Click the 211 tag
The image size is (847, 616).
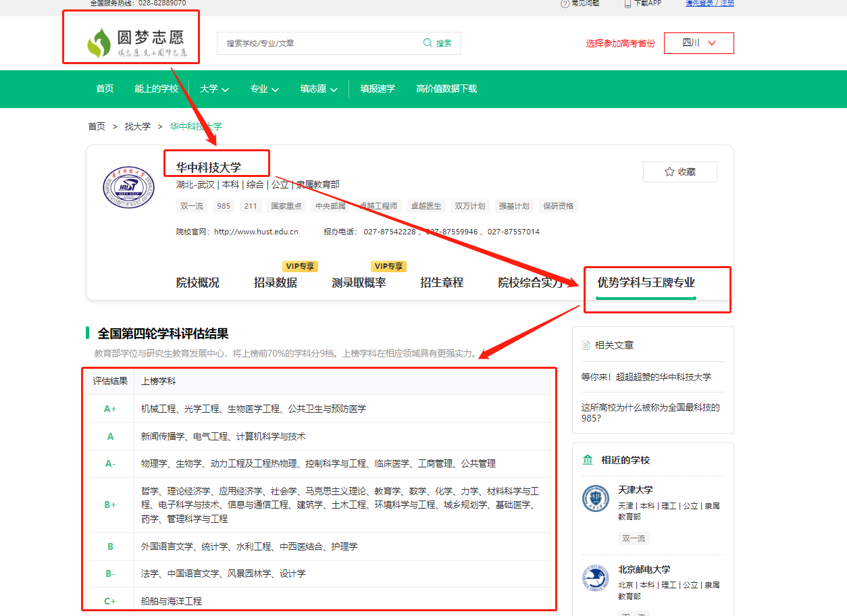(x=251, y=206)
